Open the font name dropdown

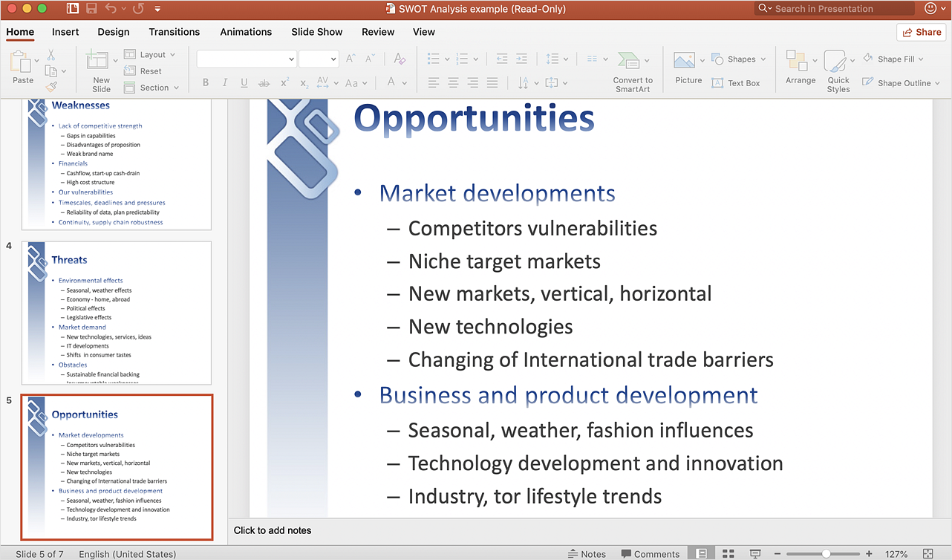(291, 59)
